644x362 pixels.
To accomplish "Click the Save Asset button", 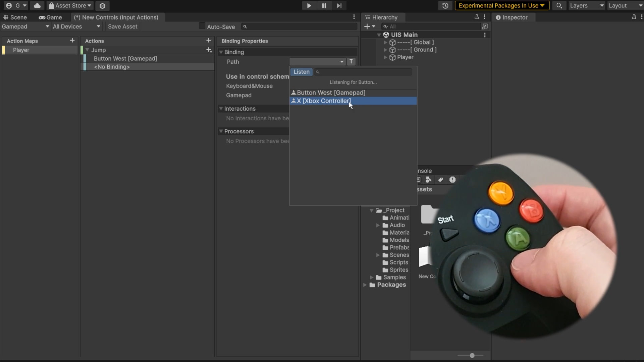I will pos(122,26).
